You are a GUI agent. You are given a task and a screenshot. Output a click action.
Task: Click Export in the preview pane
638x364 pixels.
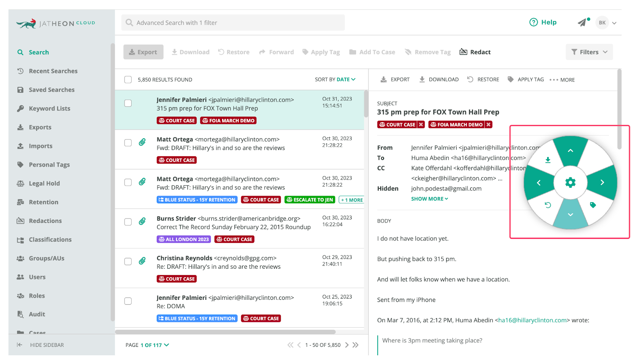[x=395, y=79]
